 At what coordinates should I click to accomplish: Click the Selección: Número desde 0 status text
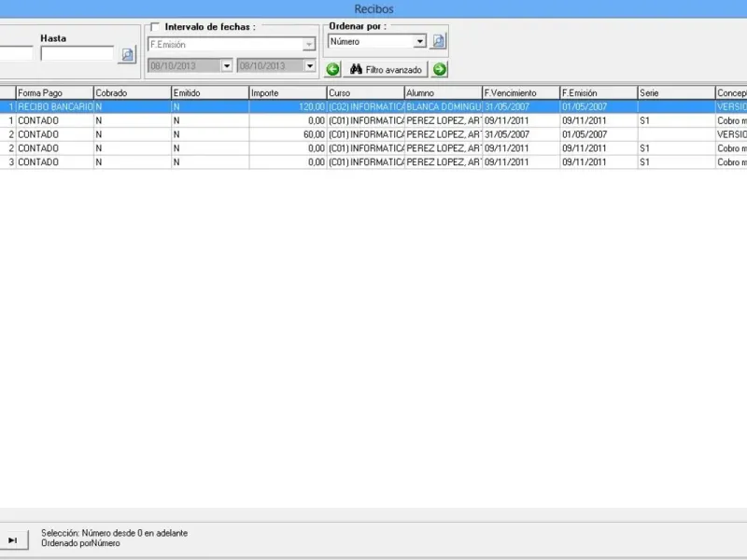114,533
